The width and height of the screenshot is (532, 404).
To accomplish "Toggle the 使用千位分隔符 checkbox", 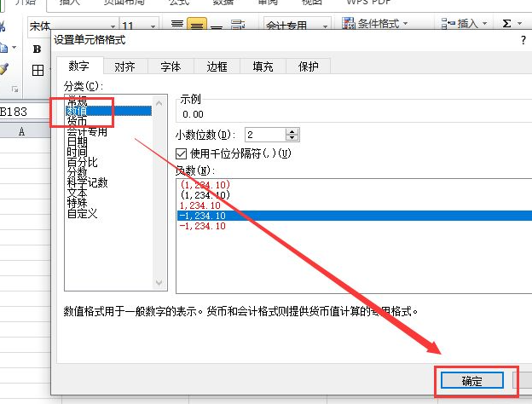I will point(181,153).
